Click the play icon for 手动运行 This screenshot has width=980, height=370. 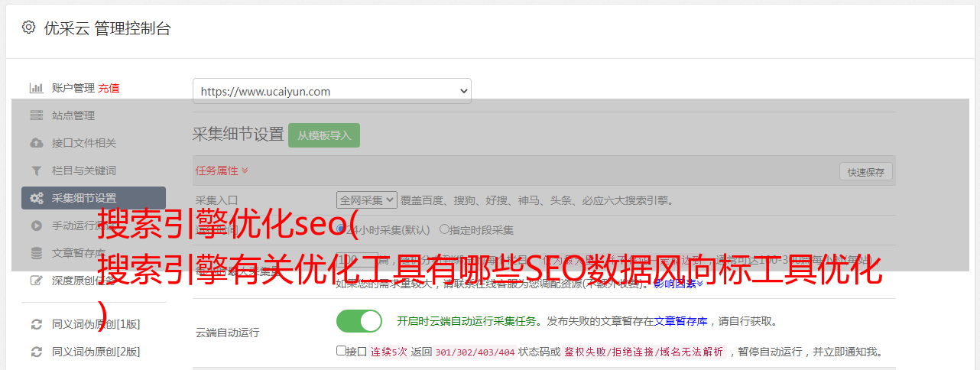[36, 226]
